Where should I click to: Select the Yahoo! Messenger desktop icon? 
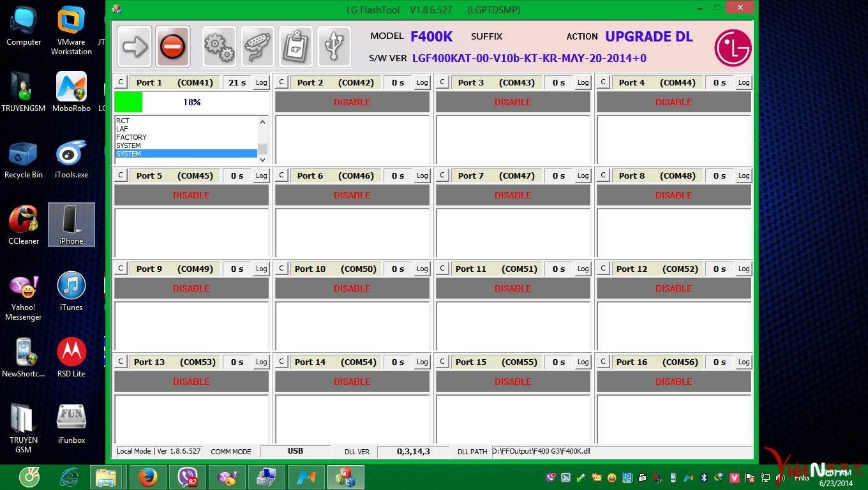click(x=24, y=297)
